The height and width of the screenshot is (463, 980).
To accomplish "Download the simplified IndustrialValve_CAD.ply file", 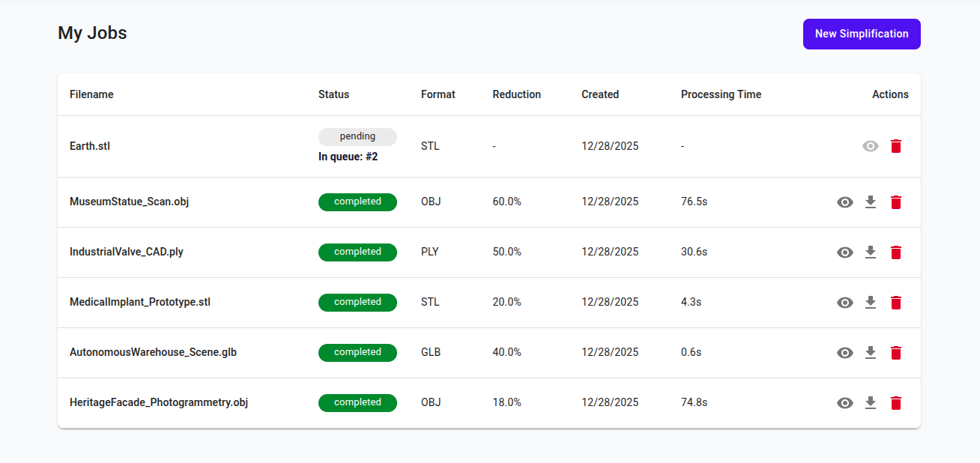I will pos(871,252).
